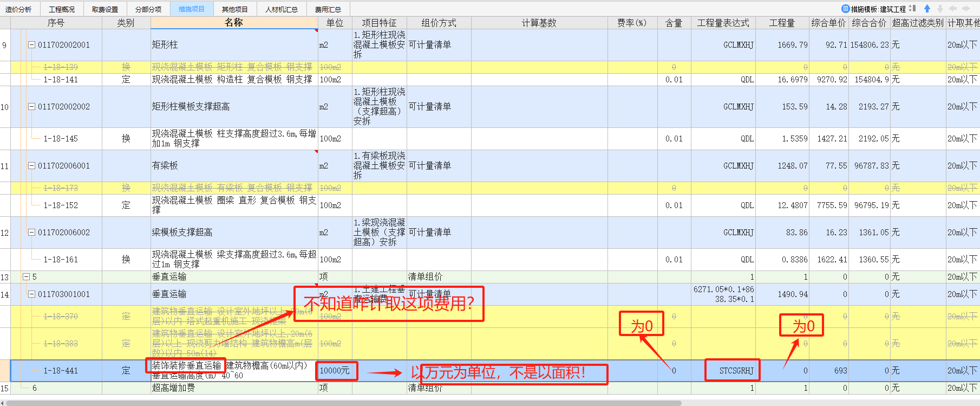Screen dimensions: 980x406
Task: Click unit price 9270.92
Action: point(832,80)
